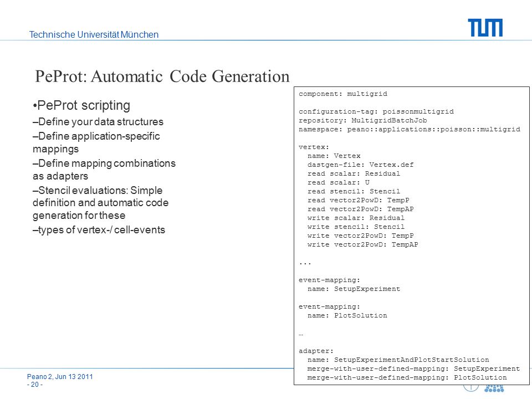Click 'definition and automatic code' line

(100, 203)
